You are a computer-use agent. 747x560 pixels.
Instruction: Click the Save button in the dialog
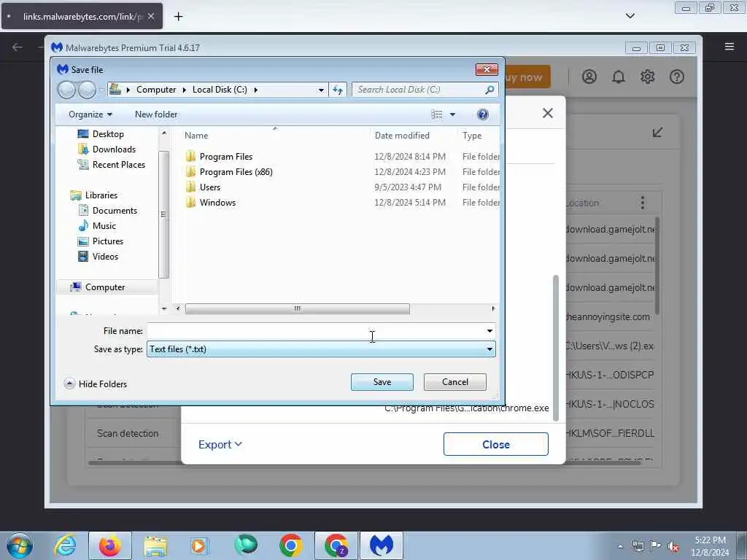pyautogui.click(x=382, y=382)
